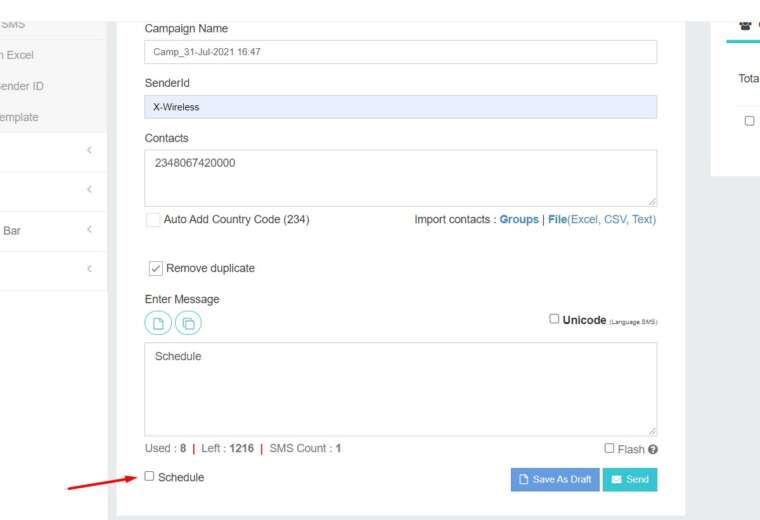Enable Auto Add Country Code checkbox
Viewport: 760px width, 520px height.
(153, 220)
